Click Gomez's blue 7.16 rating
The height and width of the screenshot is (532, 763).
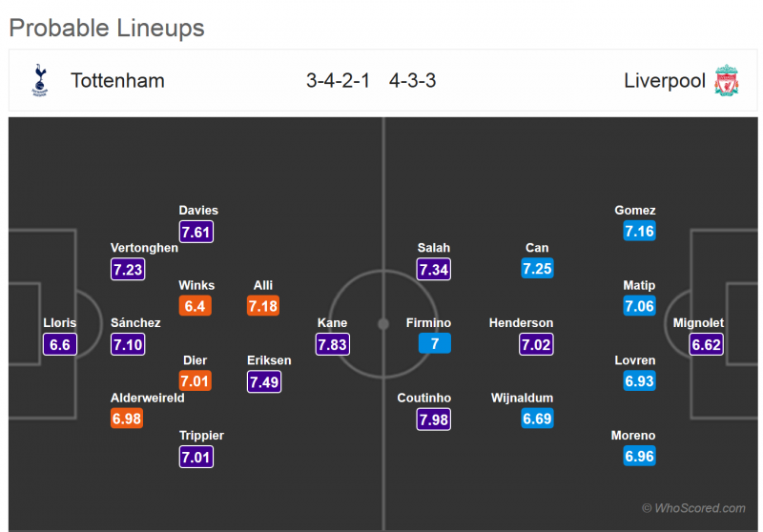[639, 232]
